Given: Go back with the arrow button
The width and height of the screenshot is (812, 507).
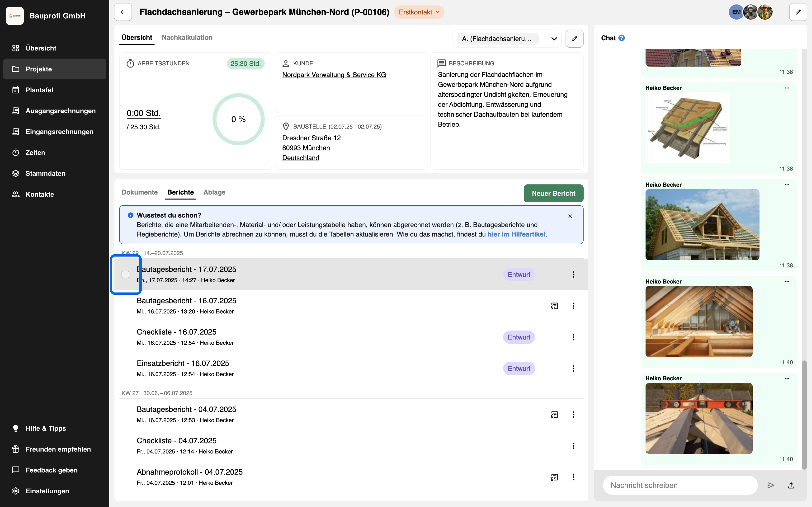Looking at the screenshot, I should tap(123, 12).
